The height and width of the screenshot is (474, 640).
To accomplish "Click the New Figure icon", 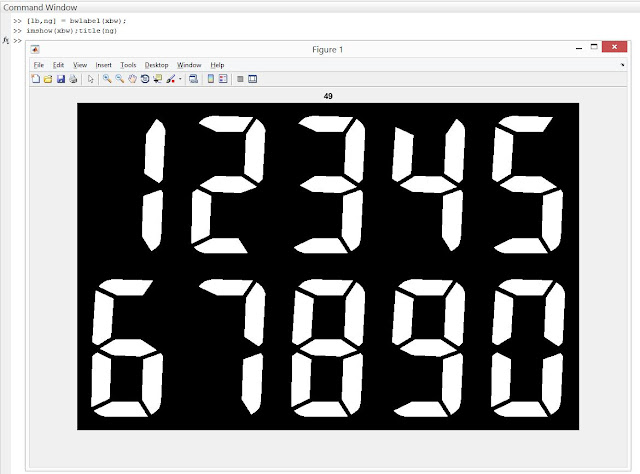I will [x=36, y=79].
